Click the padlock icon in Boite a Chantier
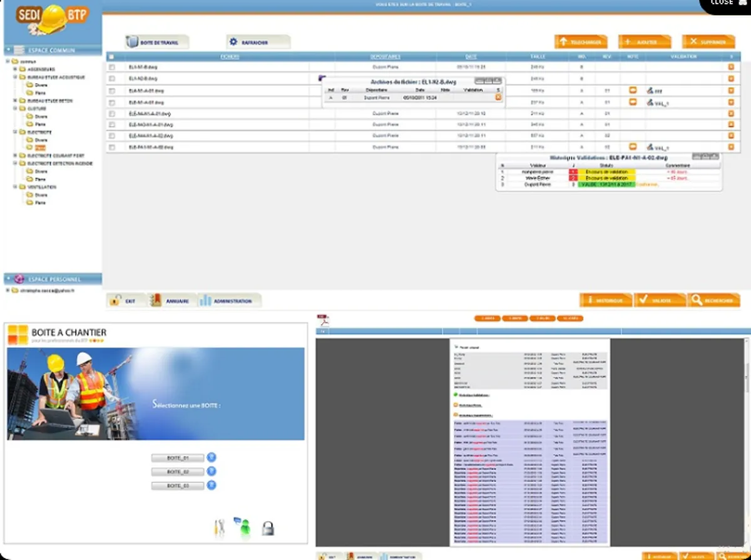This screenshot has width=751, height=560. [x=267, y=528]
